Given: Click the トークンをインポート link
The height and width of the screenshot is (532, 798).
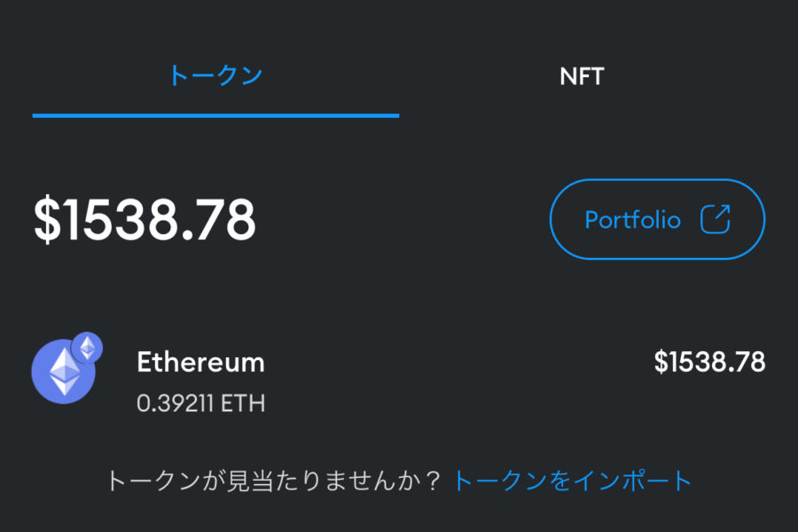Looking at the screenshot, I should [x=572, y=481].
